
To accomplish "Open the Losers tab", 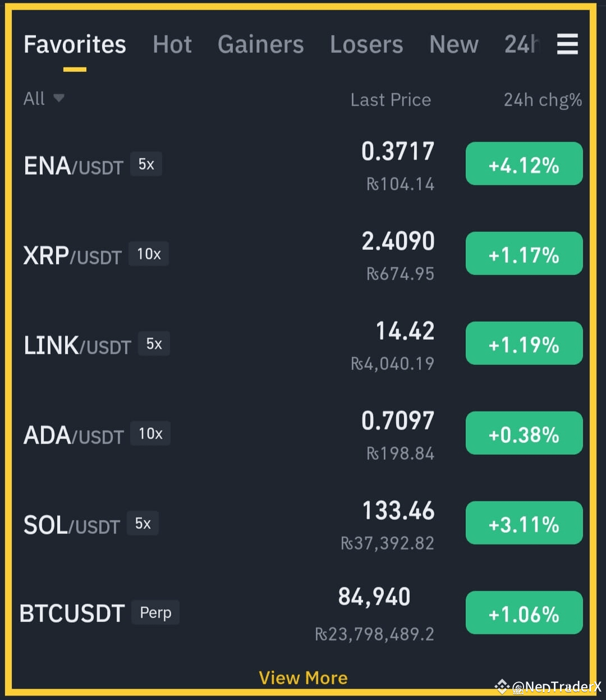I will click(x=366, y=44).
